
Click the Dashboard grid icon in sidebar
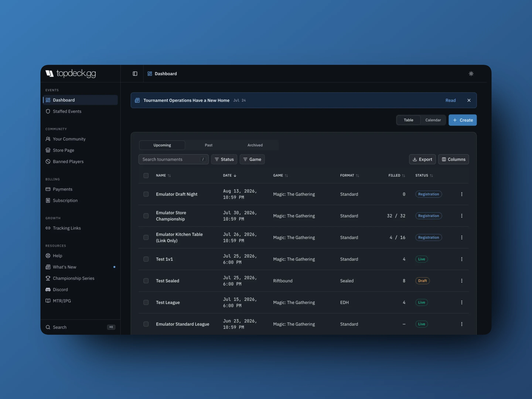point(48,100)
